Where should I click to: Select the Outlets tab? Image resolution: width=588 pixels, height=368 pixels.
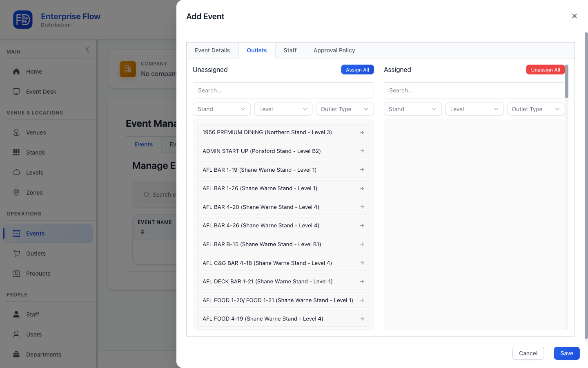[x=257, y=50]
